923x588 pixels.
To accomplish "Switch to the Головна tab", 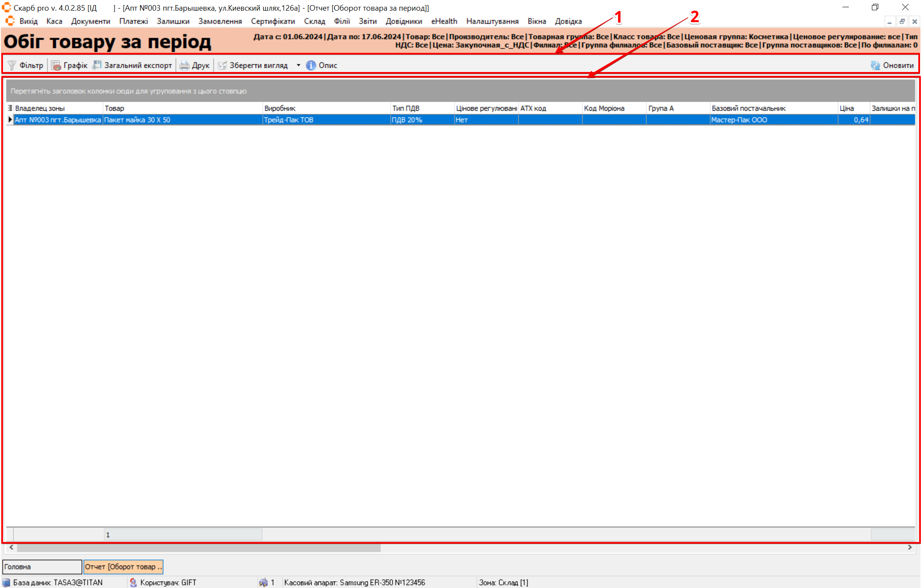I will pyautogui.click(x=42, y=567).
